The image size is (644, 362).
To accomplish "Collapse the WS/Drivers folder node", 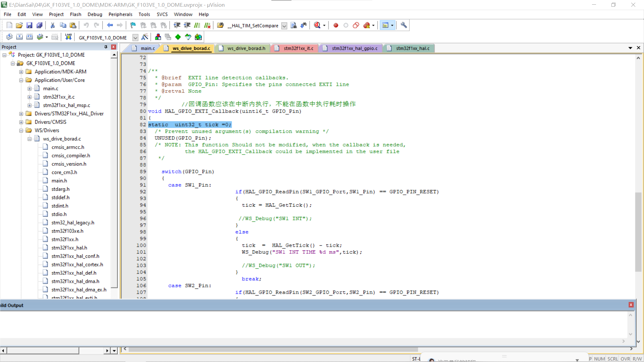I will (x=21, y=130).
